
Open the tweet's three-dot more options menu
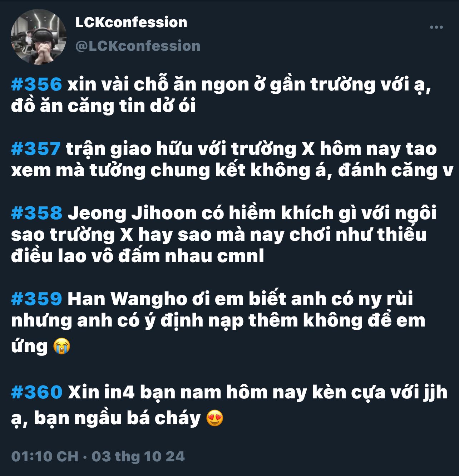436,27
